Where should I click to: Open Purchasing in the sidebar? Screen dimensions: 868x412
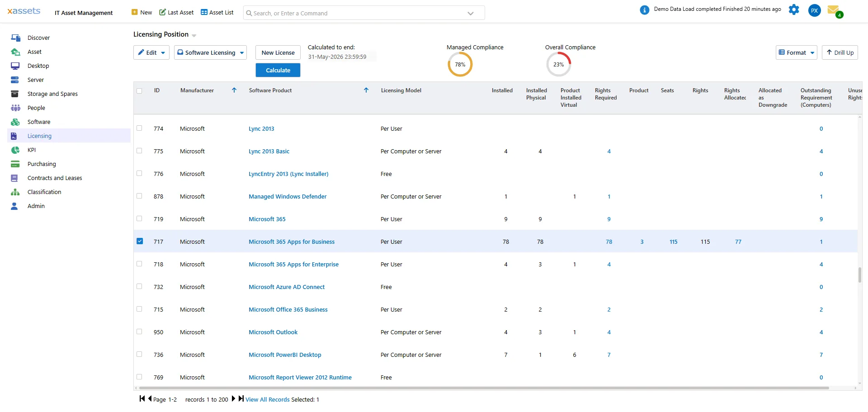click(x=42, y=164)
